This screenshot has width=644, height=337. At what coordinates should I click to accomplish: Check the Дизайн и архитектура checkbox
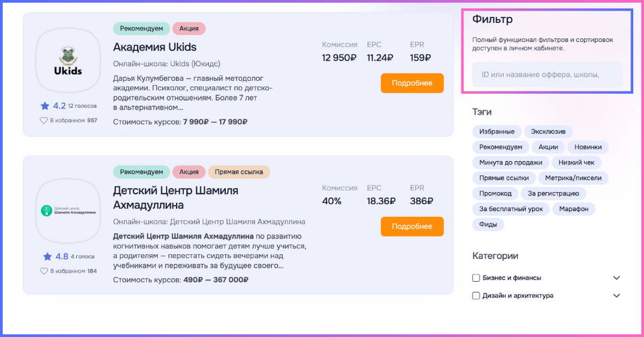476,295
